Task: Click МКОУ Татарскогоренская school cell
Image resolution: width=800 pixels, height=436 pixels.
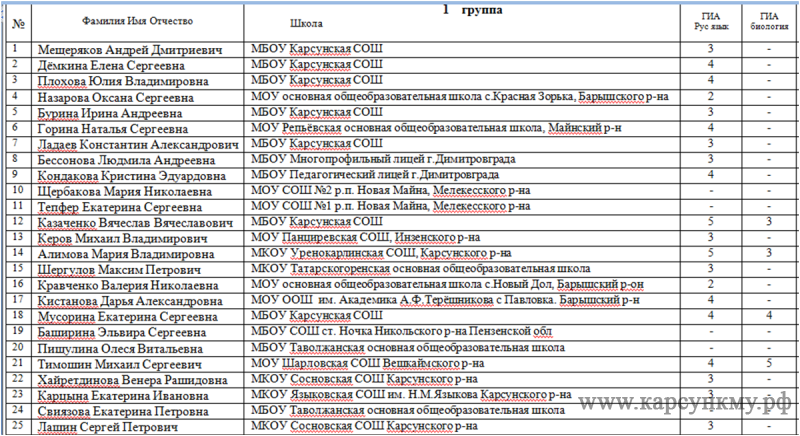Action: point(421,269)
